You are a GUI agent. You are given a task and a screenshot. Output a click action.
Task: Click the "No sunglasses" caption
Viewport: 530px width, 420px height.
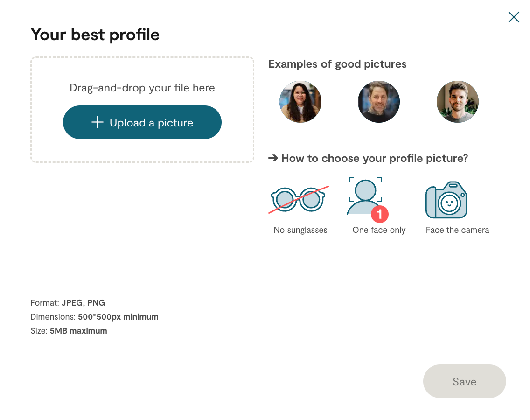(300, 230)
